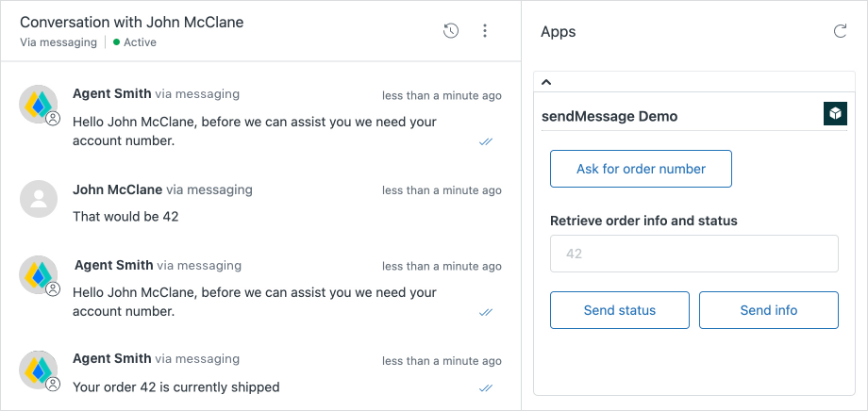Click the Send info button

click(x=768, y=310)
